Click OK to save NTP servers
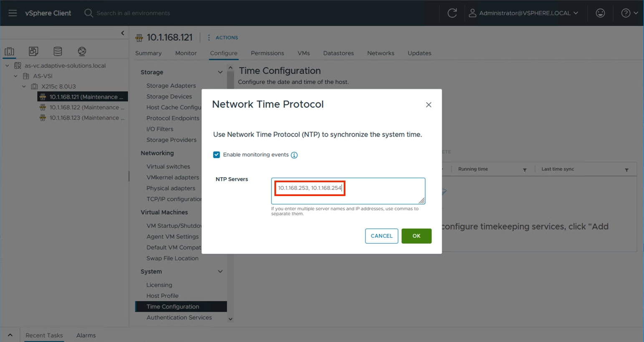 point(416,236)
